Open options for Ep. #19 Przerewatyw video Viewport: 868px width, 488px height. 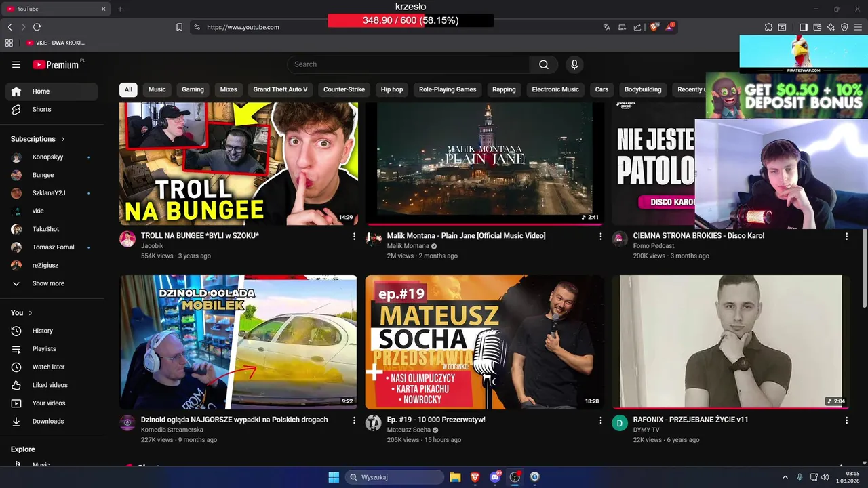pyautogui.click(x=600, y=420)
